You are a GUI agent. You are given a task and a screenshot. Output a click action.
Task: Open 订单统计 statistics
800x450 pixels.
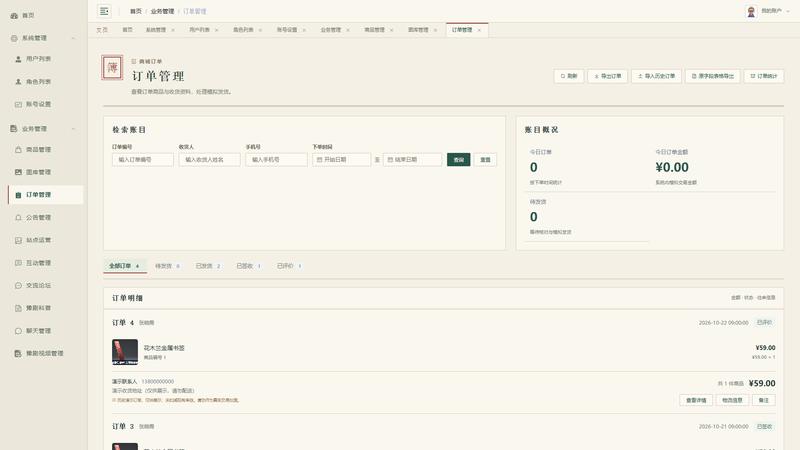[x=764, y=77]
